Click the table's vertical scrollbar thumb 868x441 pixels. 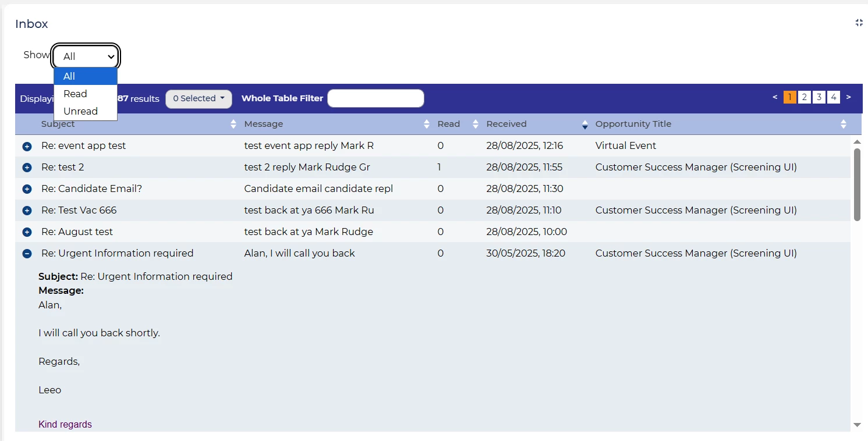[857, 184]
